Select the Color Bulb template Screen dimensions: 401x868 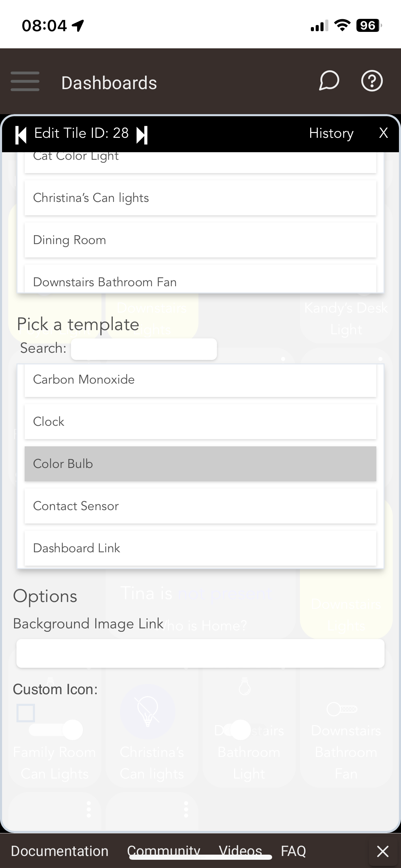pos(200,464)
